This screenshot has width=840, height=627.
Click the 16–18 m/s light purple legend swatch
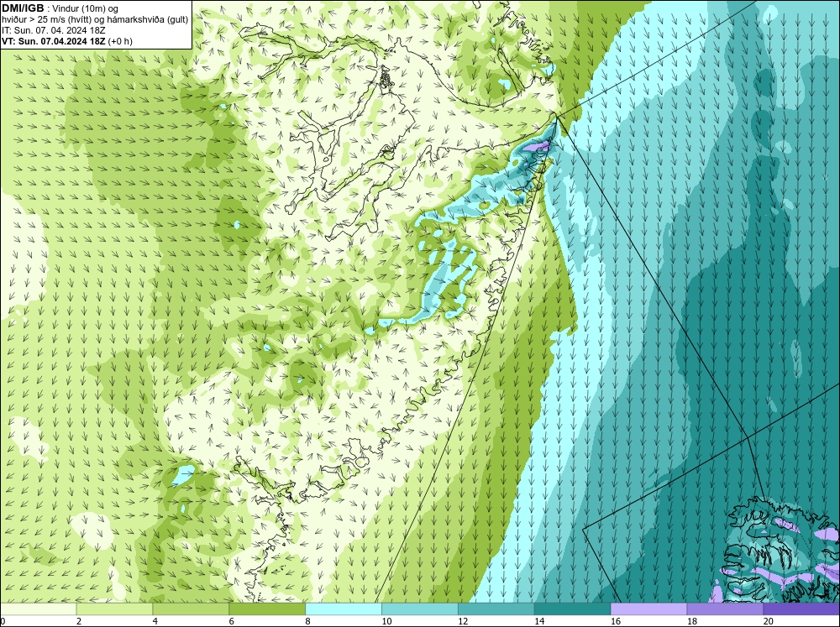pos(648,609)
